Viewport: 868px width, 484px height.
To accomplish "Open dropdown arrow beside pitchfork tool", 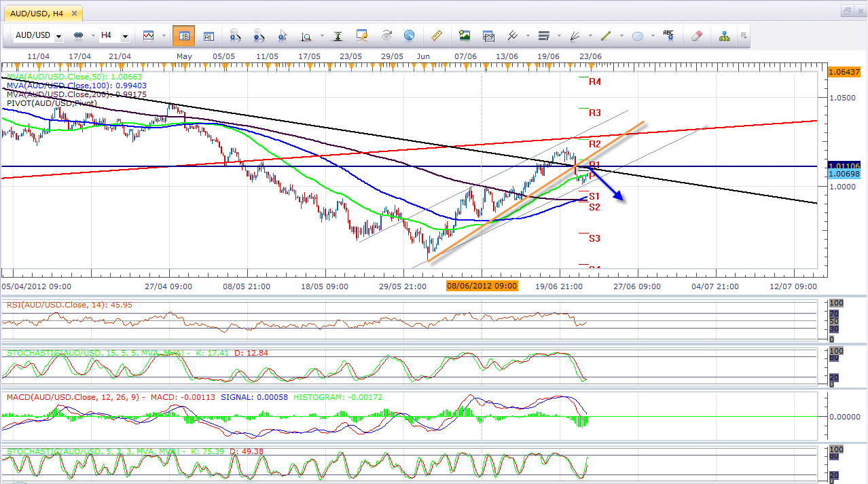I will [x=527, y=36].
